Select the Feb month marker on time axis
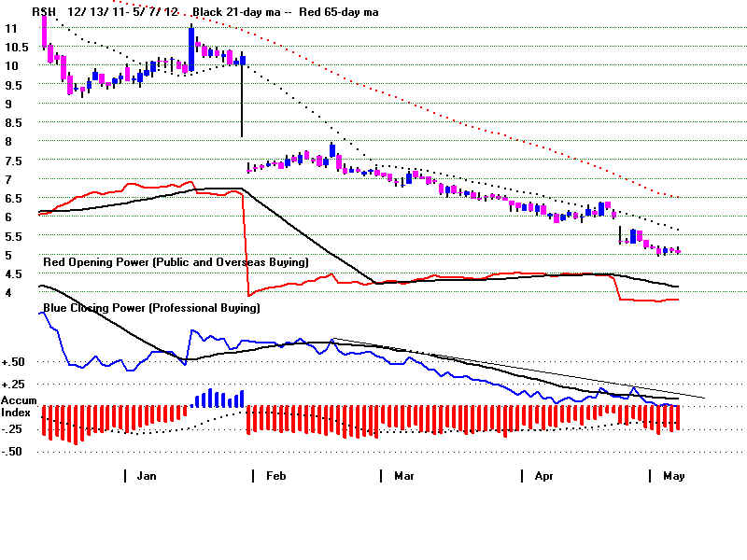The height and width of the screenshot is (560, 747). (x=275, y=476)
